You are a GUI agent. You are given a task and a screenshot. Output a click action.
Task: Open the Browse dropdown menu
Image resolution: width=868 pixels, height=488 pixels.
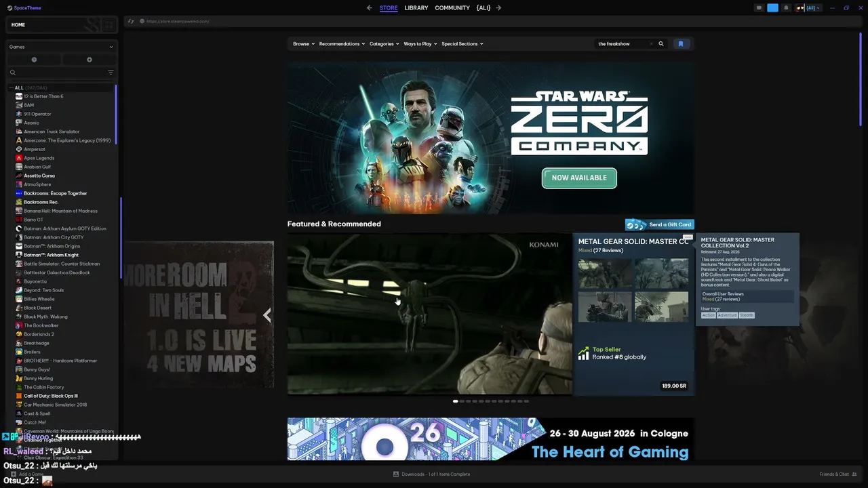[304, 44]
